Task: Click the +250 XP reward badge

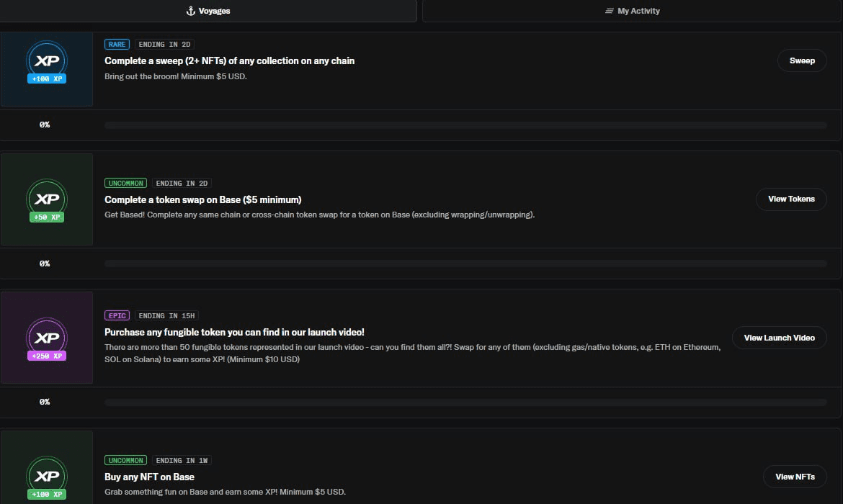Action: click(x=47, y=356)
